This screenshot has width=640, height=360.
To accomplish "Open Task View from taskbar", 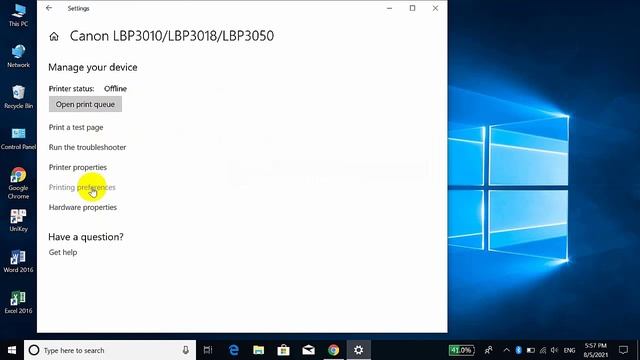I will click(208, 350).
